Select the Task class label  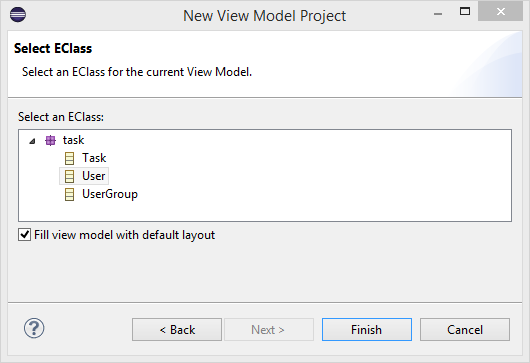94,158
